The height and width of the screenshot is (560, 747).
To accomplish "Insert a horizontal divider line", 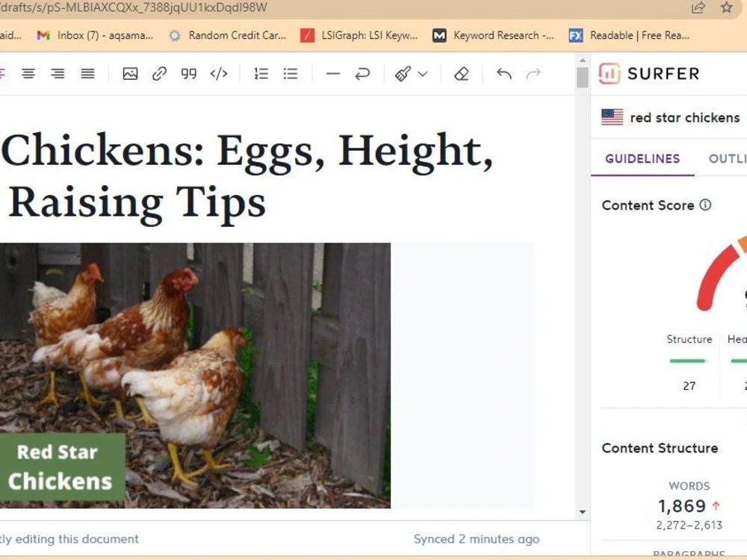I will (x=333, y=74).
